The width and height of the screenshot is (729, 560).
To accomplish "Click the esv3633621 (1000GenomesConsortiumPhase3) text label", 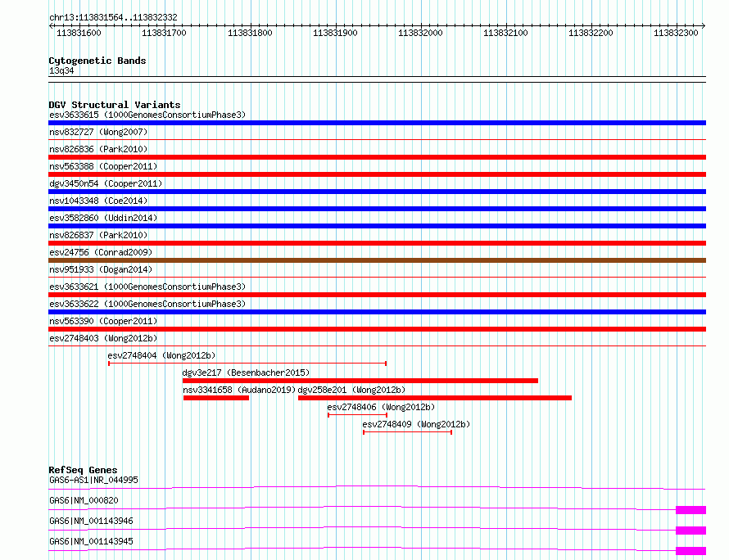I will (147, 287).
